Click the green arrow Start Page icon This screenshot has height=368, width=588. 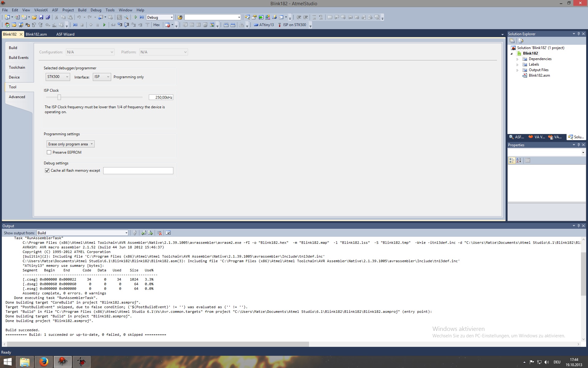click(x=261, y=17)
